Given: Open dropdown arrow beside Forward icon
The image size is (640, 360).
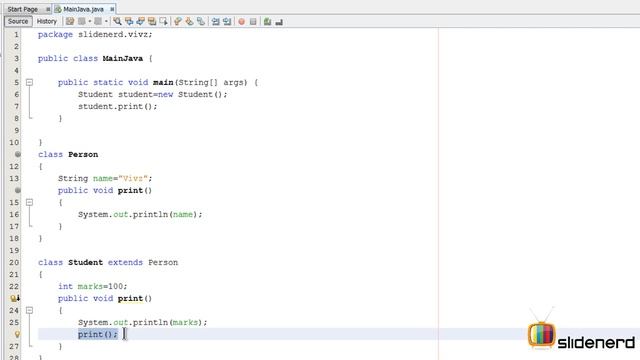Looking at the screenshot, I should pyautogui.click(x=106, y=21).
